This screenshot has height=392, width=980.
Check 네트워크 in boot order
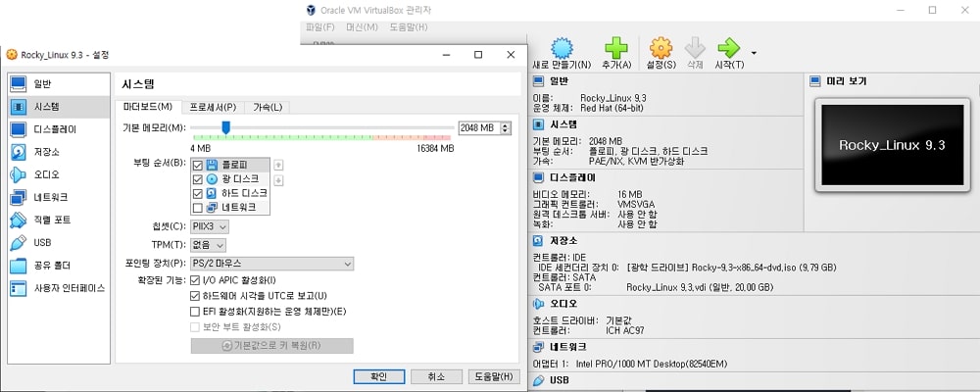198,208
